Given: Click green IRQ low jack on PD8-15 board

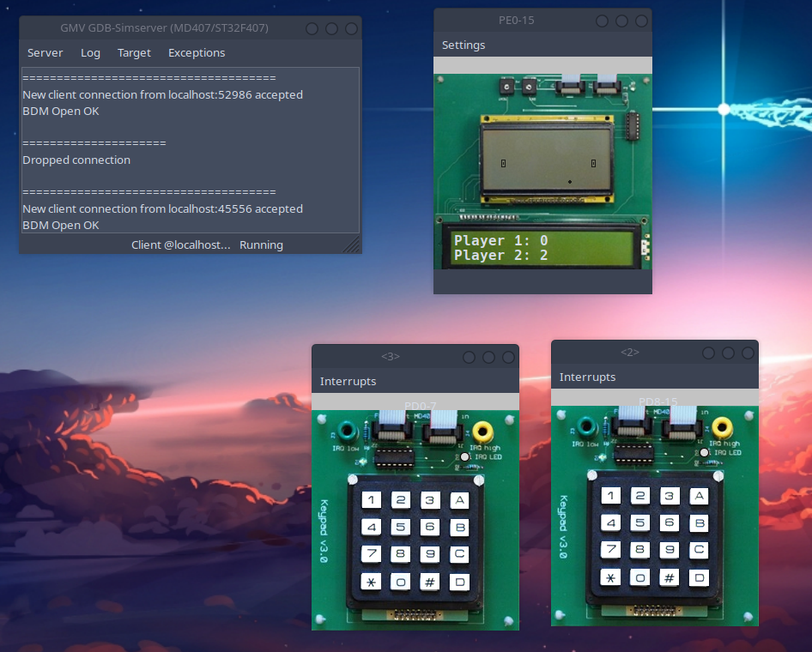Looking at the screenshot, I should coord(586,426).
